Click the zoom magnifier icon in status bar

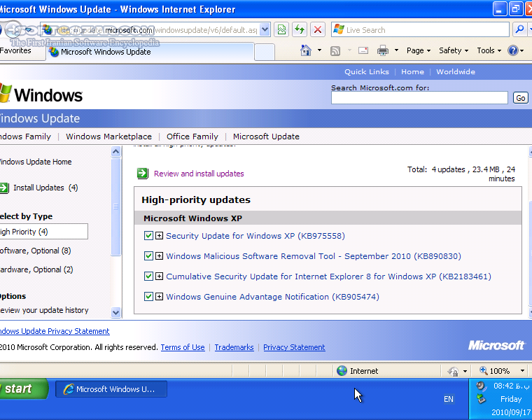tap(484, 370)
